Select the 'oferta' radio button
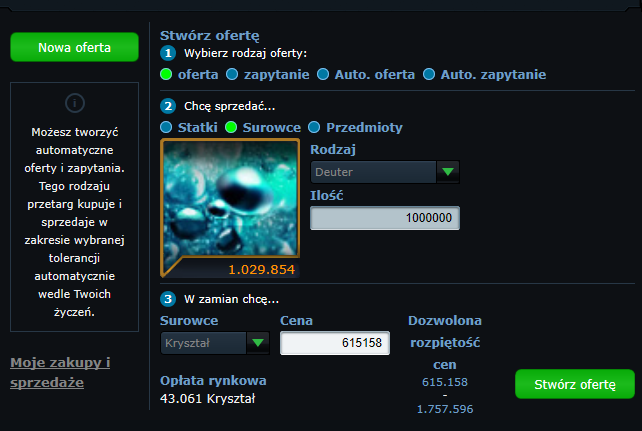The width and height of the screenshot is (642, 431). click(x=166, y=74)
